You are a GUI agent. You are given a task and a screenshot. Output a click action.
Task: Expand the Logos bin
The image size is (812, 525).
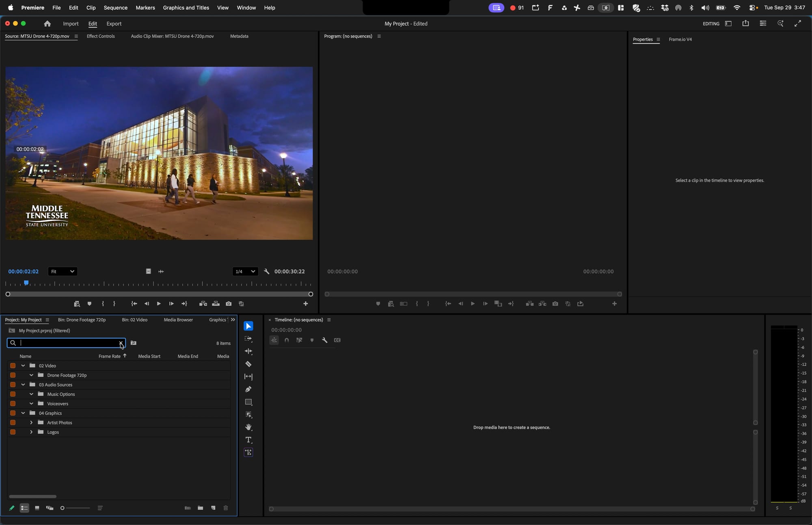tap(31, 432)
